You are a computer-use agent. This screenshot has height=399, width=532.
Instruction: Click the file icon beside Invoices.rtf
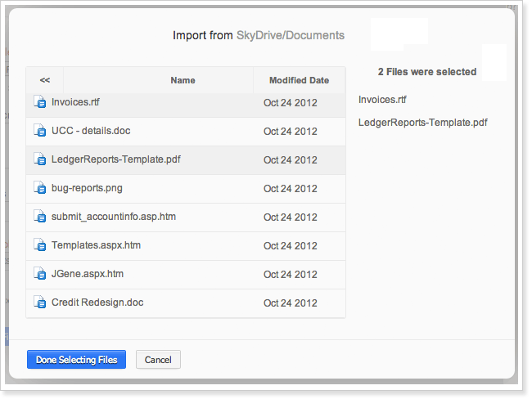click(40, 101)
